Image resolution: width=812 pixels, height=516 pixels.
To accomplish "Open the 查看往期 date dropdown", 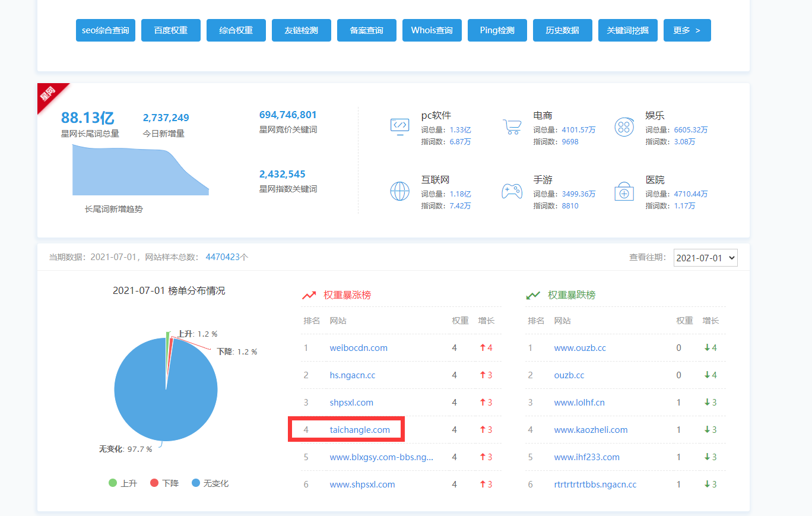I will (x=705, y=258).
